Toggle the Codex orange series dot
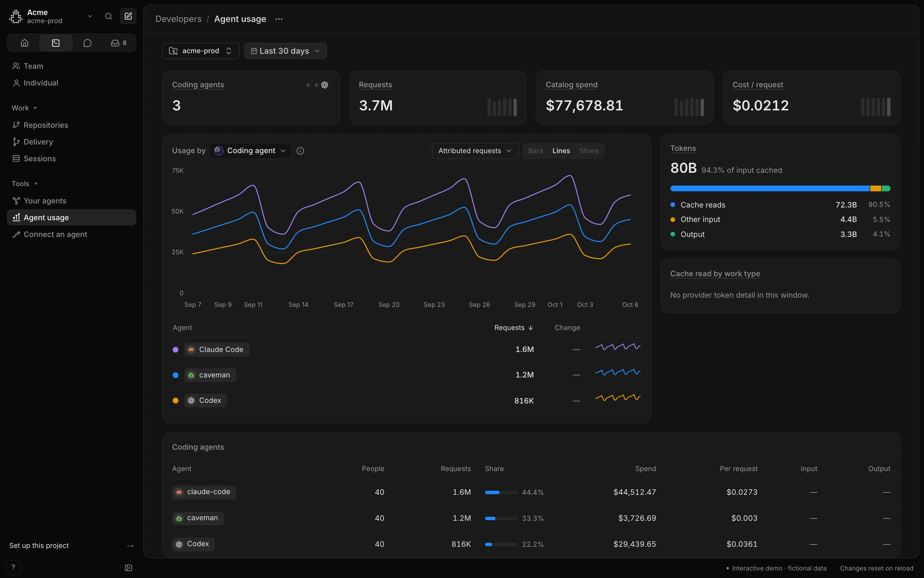 [176, 401]
